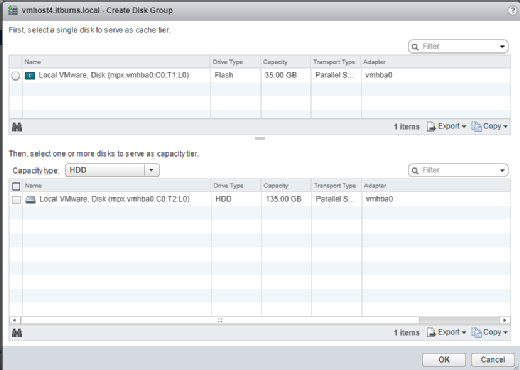Viewport: 520px width, 370px height.
Task: Sort cache tier table by Drive Type column
Action: 235,62
